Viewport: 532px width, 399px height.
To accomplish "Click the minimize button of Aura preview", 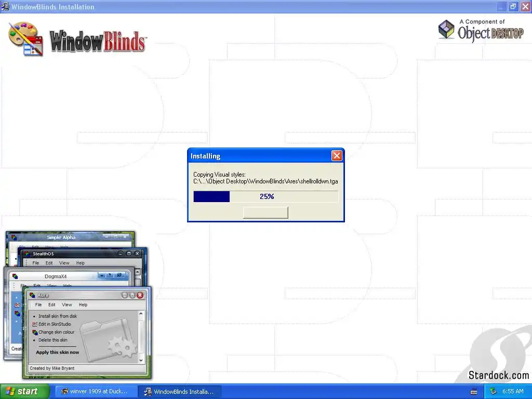I will pos(125,295).
